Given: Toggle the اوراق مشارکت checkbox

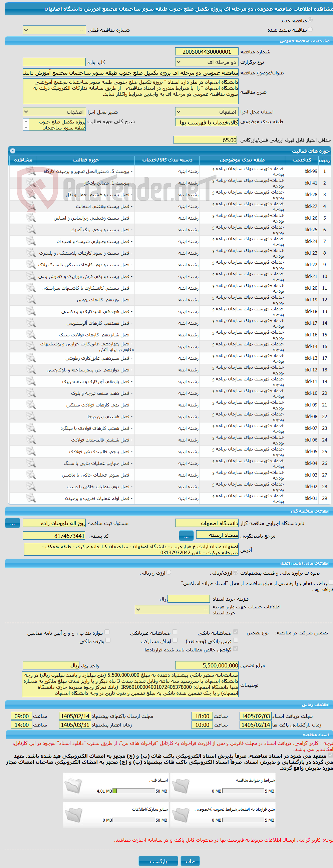Looking at the screenshot, I should [175, 640].
